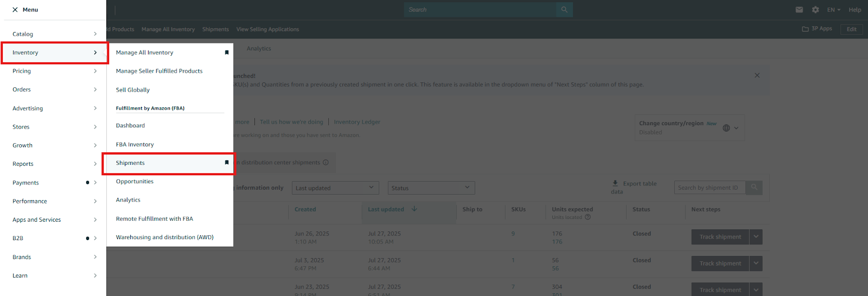The height and width of the screenshot is (296, 868).
Task: Dismiss the announcement banner with its X
Action: [x=757, y=75]
